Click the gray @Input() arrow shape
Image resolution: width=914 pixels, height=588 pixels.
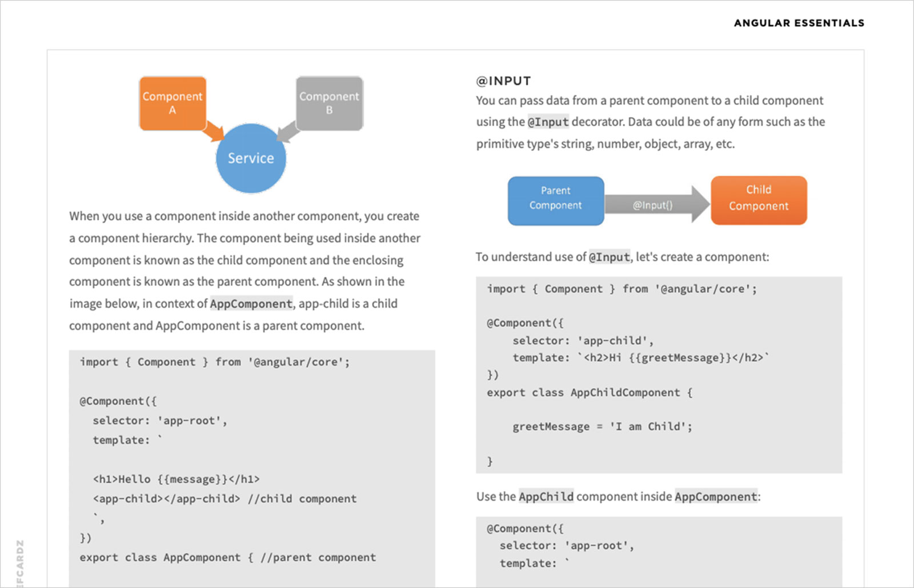click(x=654, y=205)
